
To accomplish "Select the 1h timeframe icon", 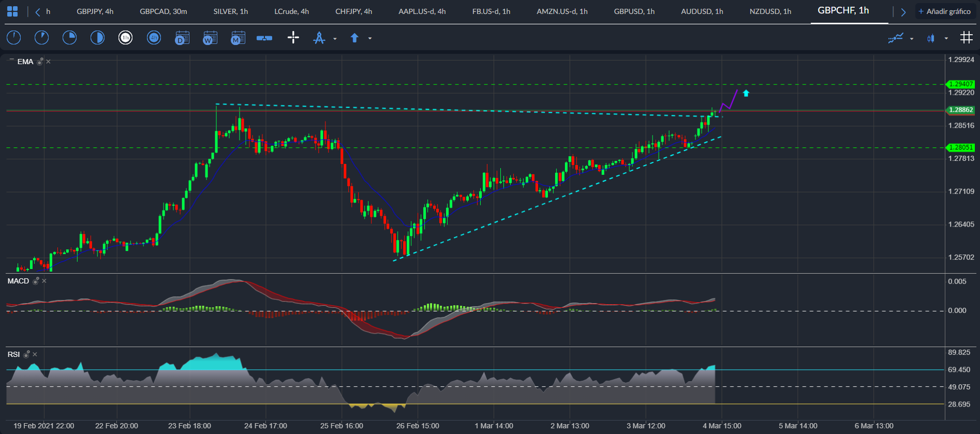I will coord(125,38).
